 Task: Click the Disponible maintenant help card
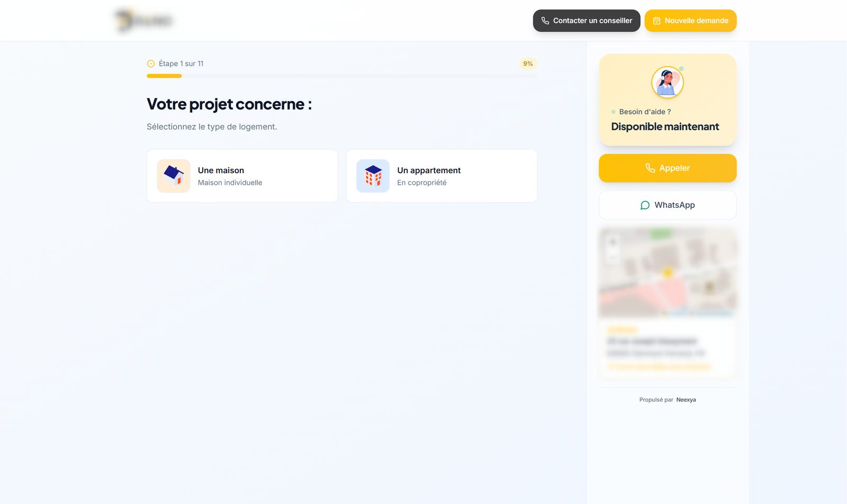tap(668, 100)
